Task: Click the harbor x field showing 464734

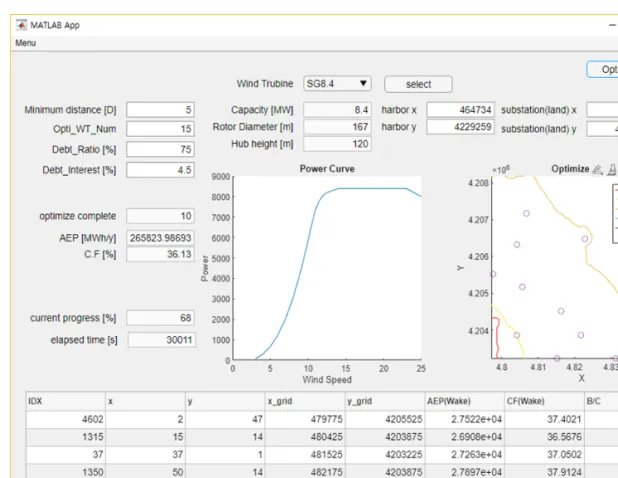Action: coord(460,110)
